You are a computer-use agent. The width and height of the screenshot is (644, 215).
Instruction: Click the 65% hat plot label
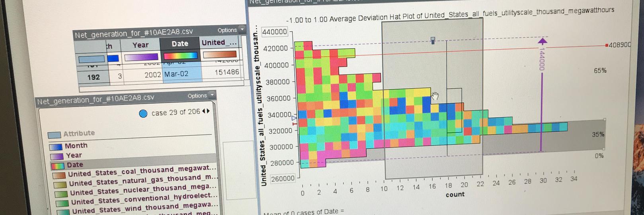600,71
